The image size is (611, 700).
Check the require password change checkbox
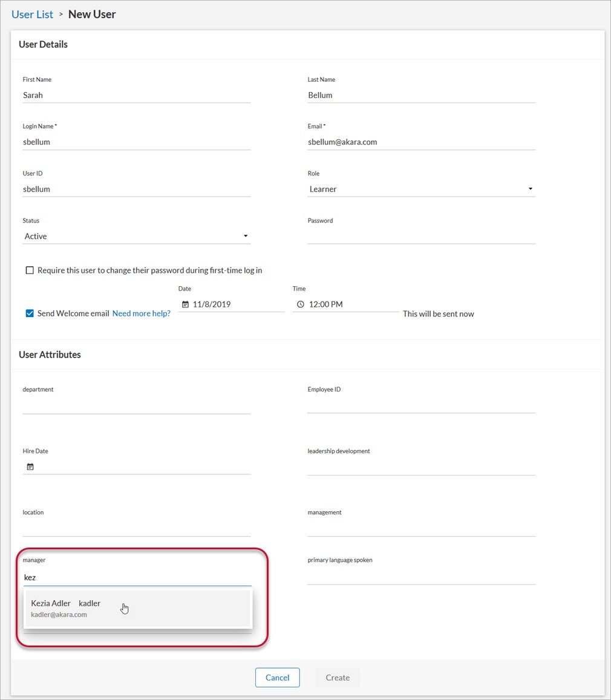[30, 270]
